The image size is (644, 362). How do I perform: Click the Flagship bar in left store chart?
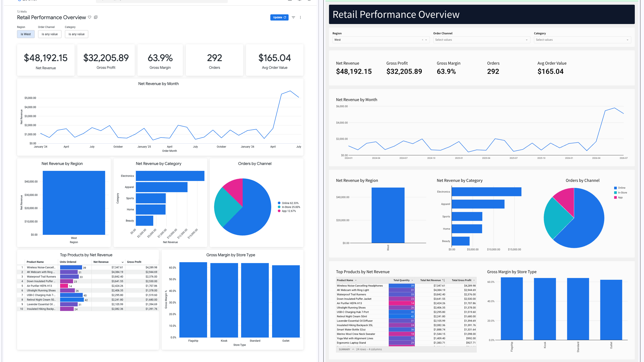pyautogui.click(x=193, y=300)
